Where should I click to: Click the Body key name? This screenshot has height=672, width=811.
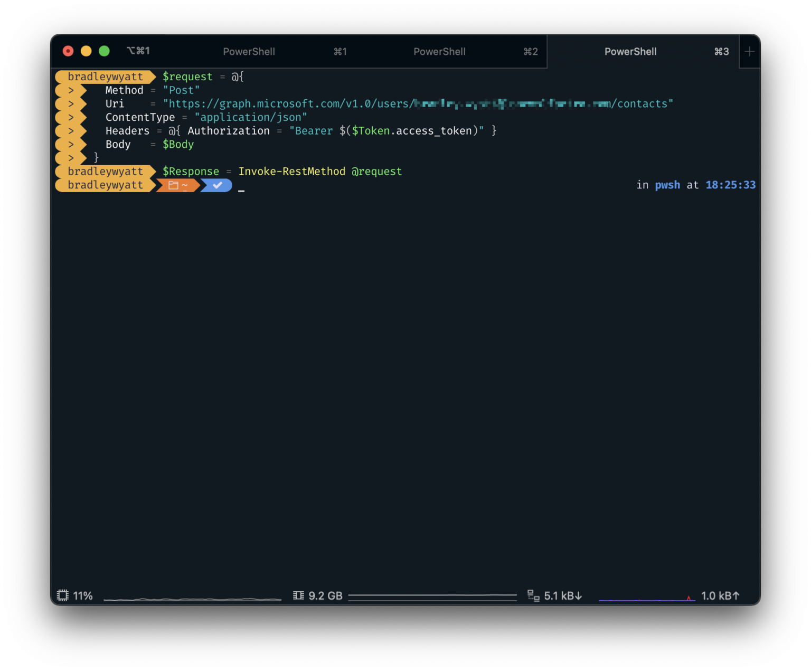(x=118, y=144)
